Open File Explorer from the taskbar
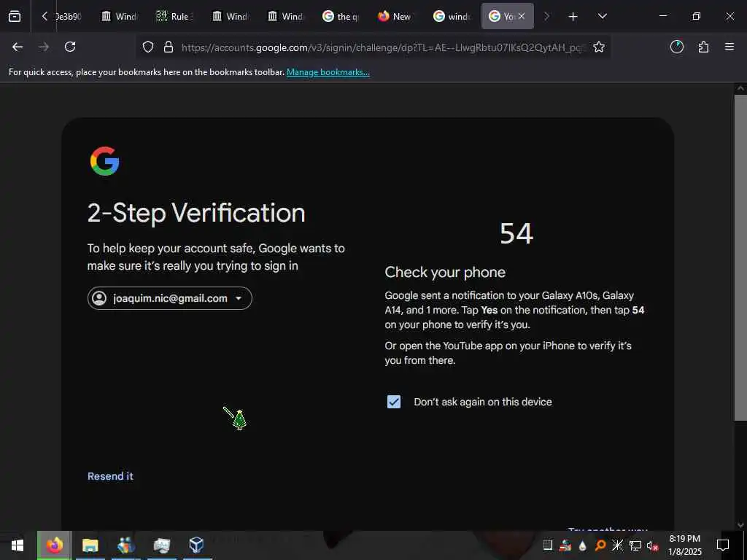 pyautogui.click(x=90, y=545)
